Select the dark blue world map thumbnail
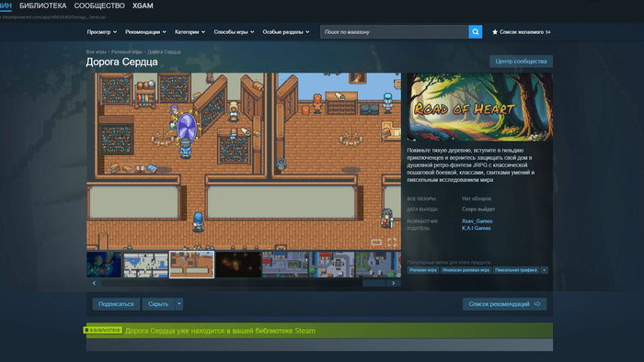Image resolution: width=644 pixels, height=362 pixels. pos(104,265)
